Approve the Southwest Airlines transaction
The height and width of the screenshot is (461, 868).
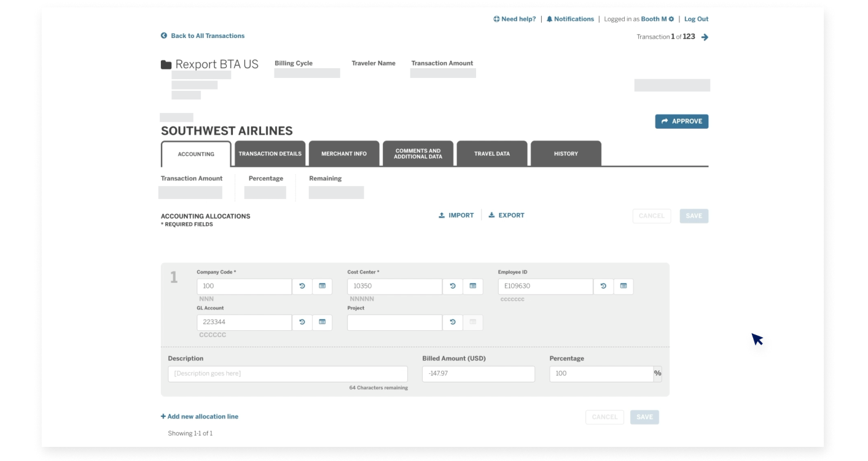(x=682, y=121)
